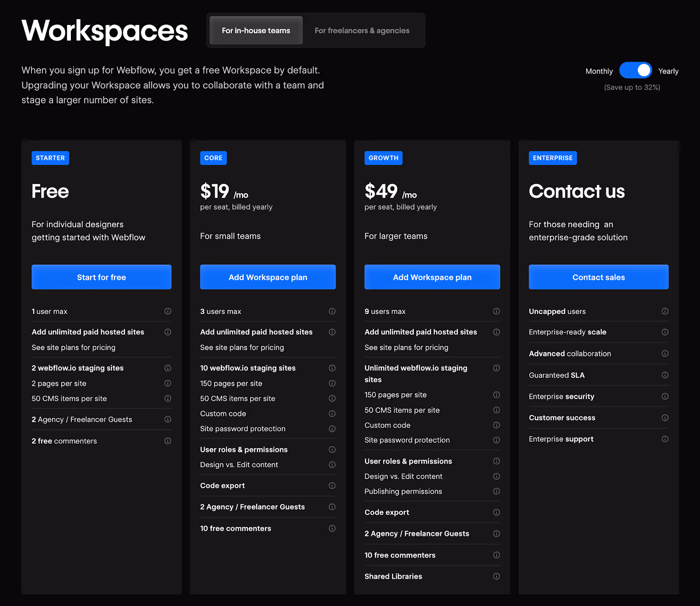
Task: Open info icon for Starter 50 CMS items
Action: (x=168, y=398)
